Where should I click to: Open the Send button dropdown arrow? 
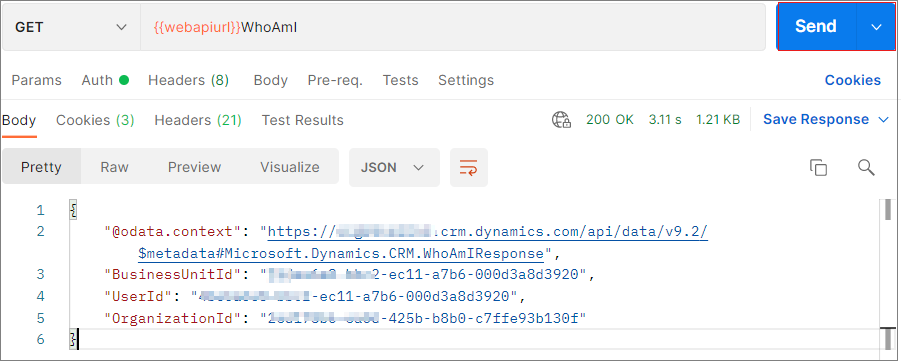tap(876, 27)
